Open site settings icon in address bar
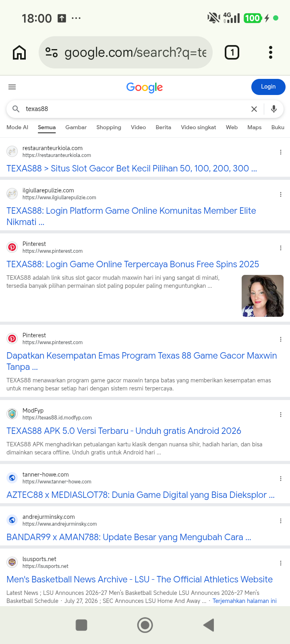Screen dimensions: 290x644 [52, 52]
